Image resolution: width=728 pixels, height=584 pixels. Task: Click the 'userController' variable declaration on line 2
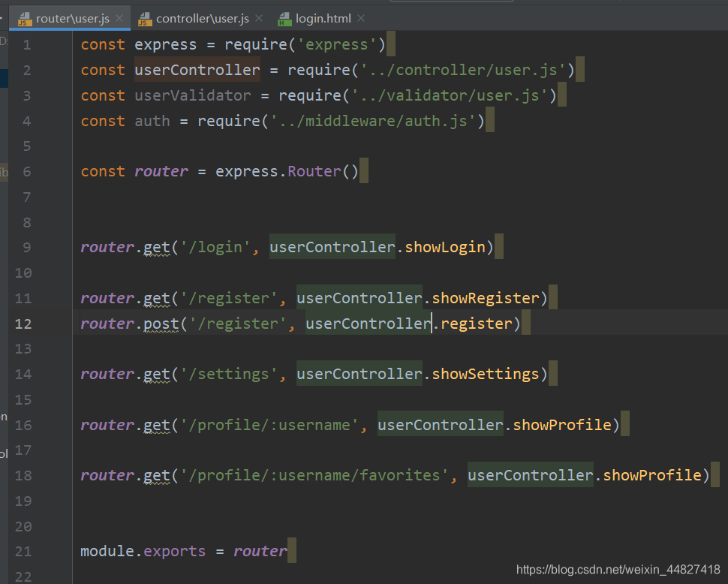(197, 70)
